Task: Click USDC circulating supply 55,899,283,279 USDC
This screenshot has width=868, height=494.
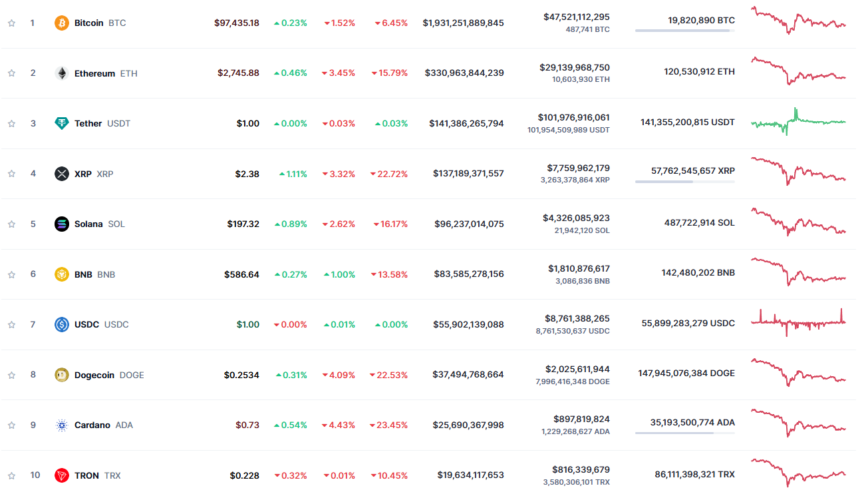Action: click(x=688, y=323)
